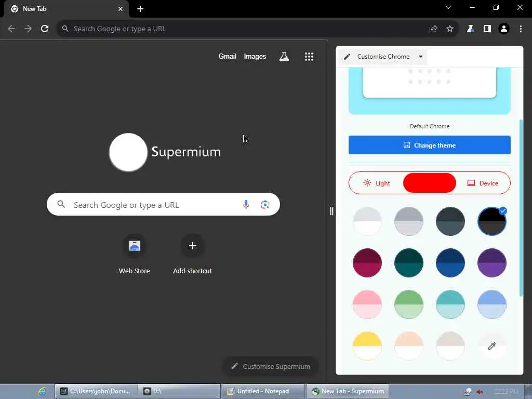Select the checked black colour theme
Viewport: 532px width, 399px height.
pos(491,221)
